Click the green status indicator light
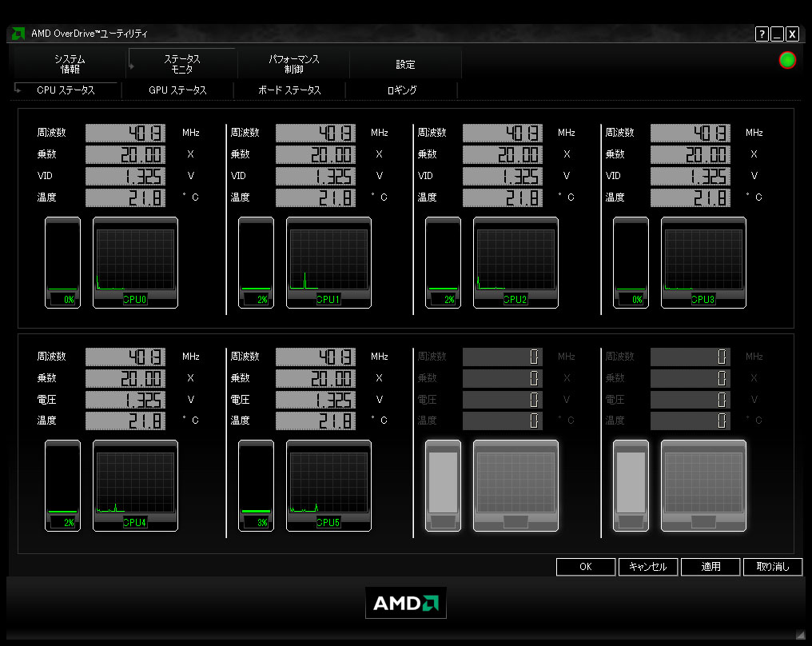Screen dimensions: 812x646 pyautogui.click(x=787, y=60)
